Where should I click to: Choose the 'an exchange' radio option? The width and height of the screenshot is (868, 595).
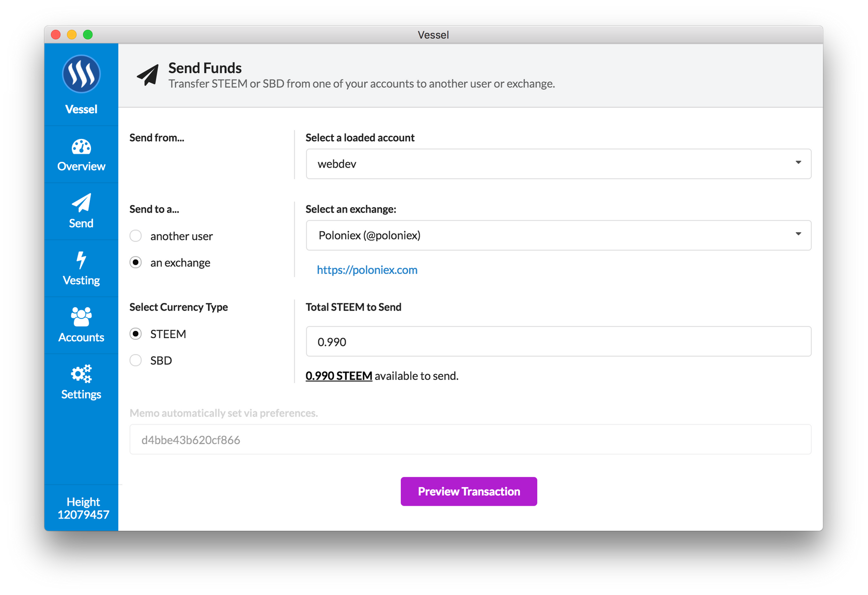point(136,263)
